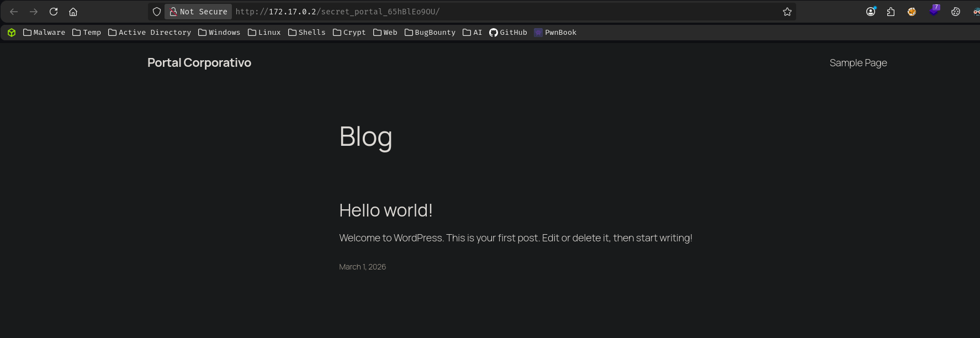
Task: Open the PwnBook bookmark
Action: click(x=555, y=33)
